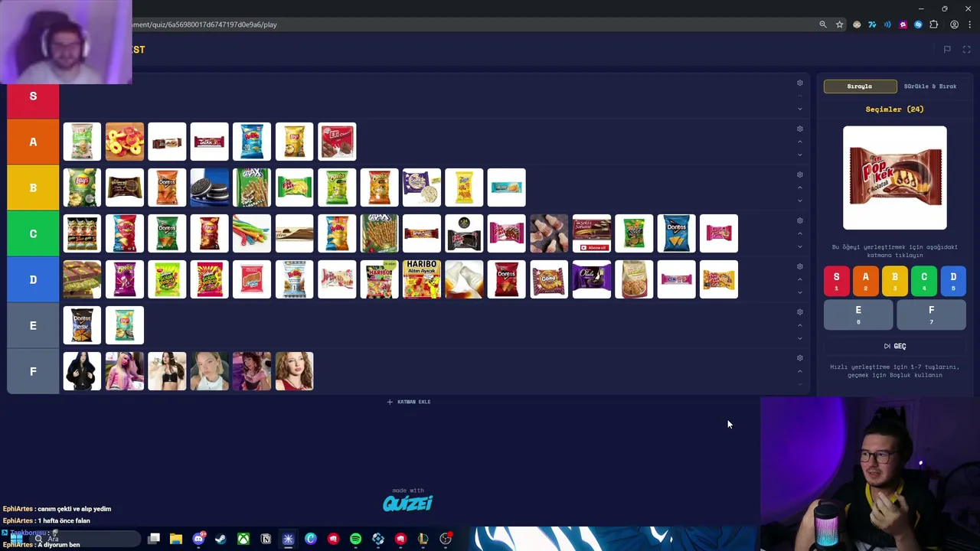
Task: Move tier B row up with chevron
Action: pyautogui.click(x=800, y=187)
